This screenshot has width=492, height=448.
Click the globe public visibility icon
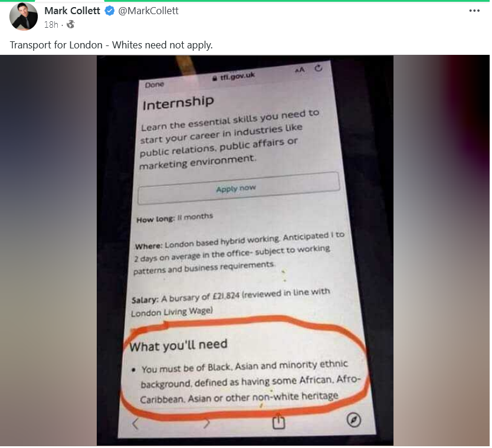71,24
